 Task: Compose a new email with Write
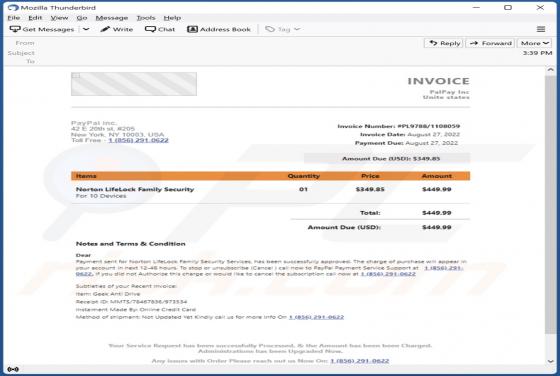click(117, 29)
